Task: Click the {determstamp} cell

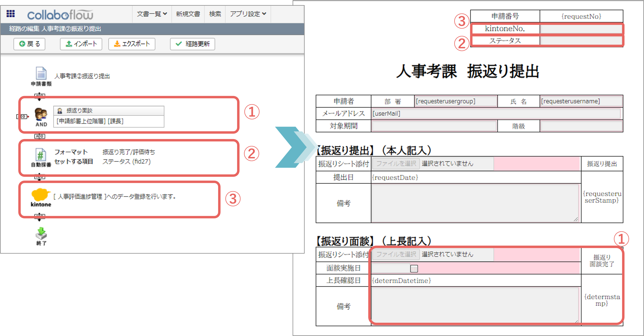Action: pos(602,300)
